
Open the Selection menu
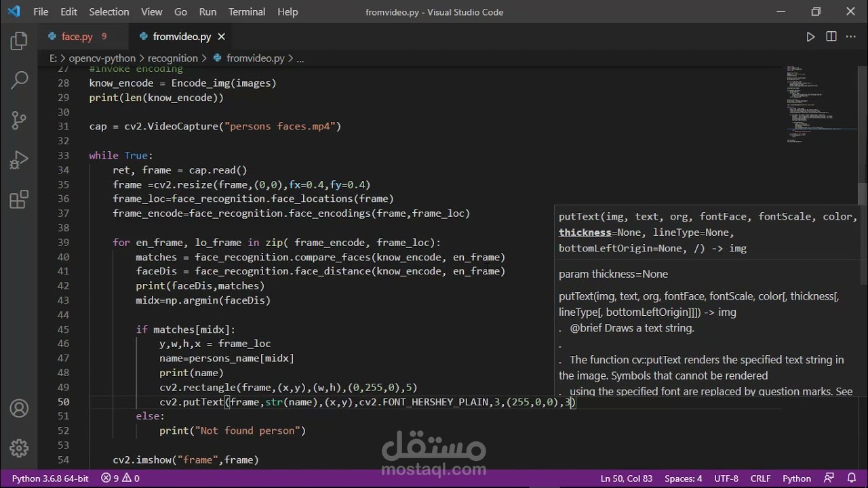click(109, 12)
